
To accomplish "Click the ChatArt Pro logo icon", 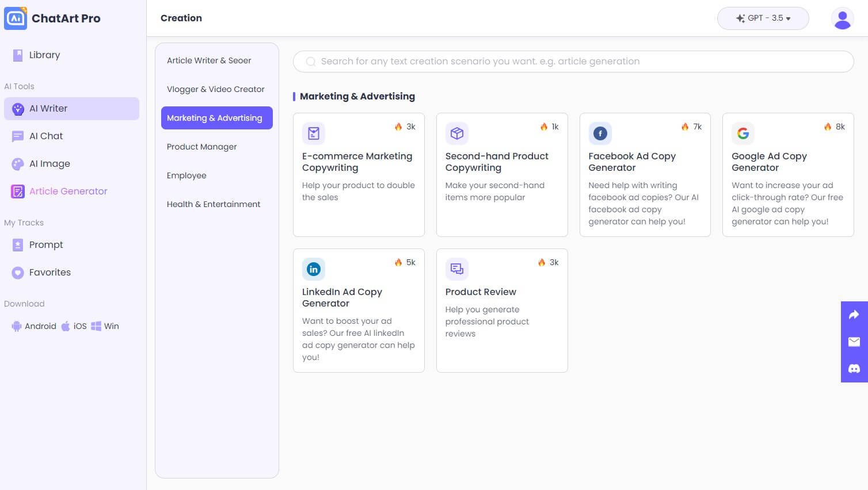I will tap(16, 18).
